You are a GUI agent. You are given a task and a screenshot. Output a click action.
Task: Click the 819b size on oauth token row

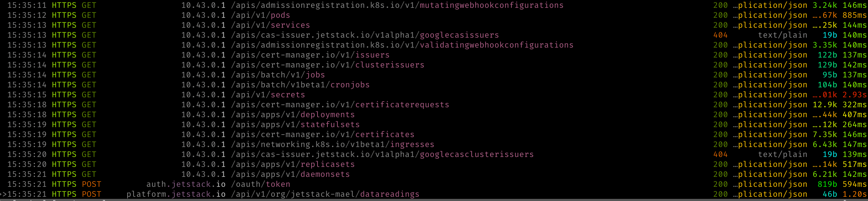click(x=827, y=184)
